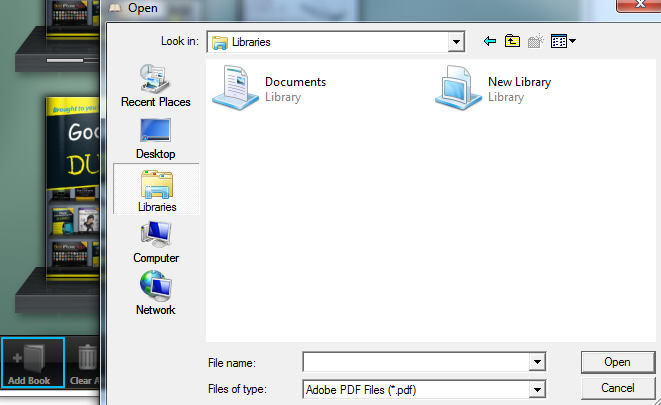Close the Open dialog window
Image resolution: width=661 pixels, height=405 pixels.
639,5
